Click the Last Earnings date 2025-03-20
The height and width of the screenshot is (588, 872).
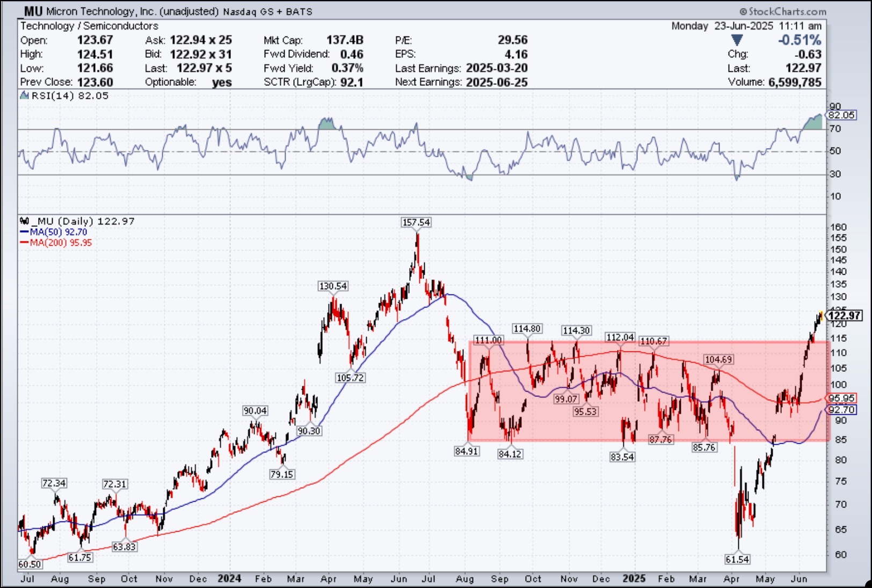click(x=497, y=68)
